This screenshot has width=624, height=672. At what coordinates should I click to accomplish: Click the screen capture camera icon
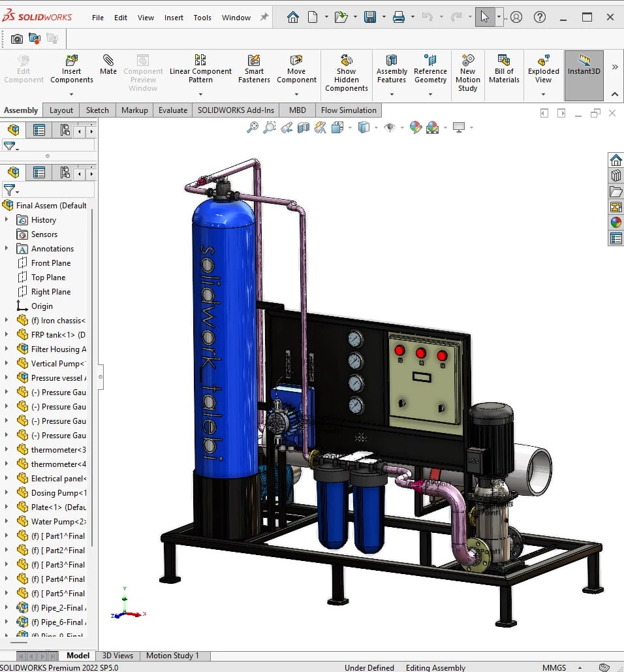click(x=17, y=39)
